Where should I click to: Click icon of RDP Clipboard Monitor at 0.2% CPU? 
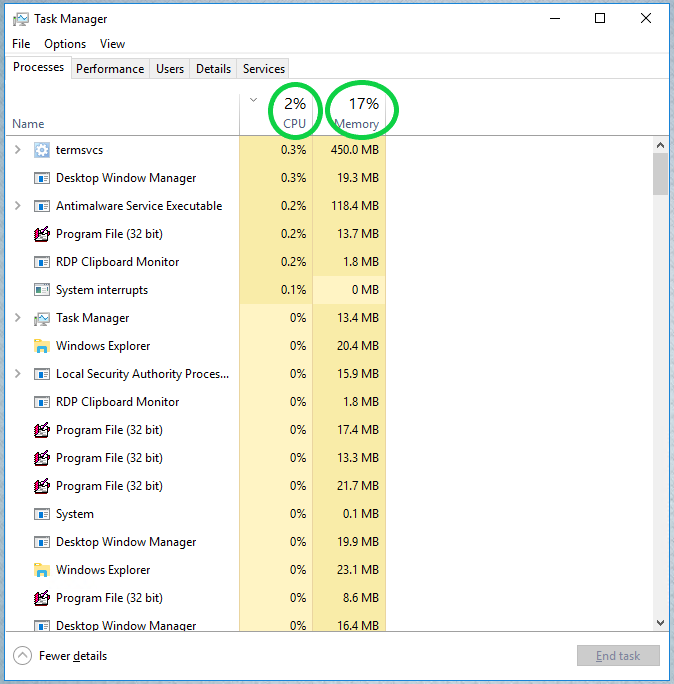click(x=42, y=262)
